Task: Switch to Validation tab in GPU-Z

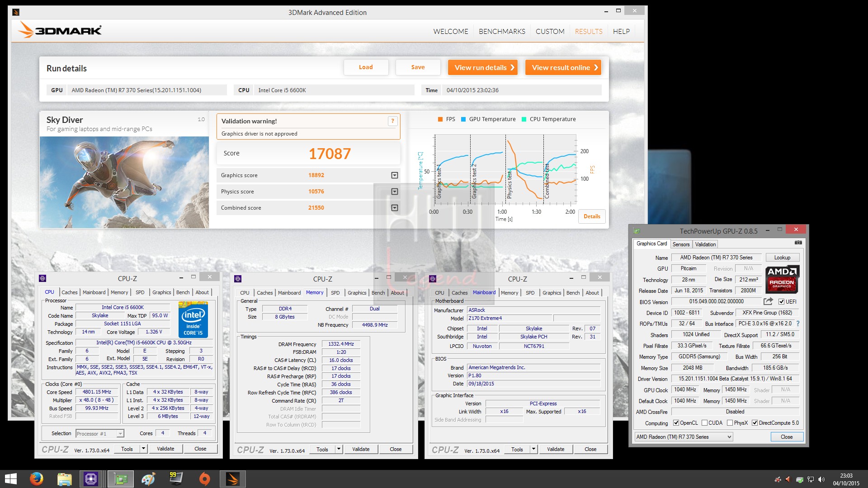Action: [x=705, y=244]
